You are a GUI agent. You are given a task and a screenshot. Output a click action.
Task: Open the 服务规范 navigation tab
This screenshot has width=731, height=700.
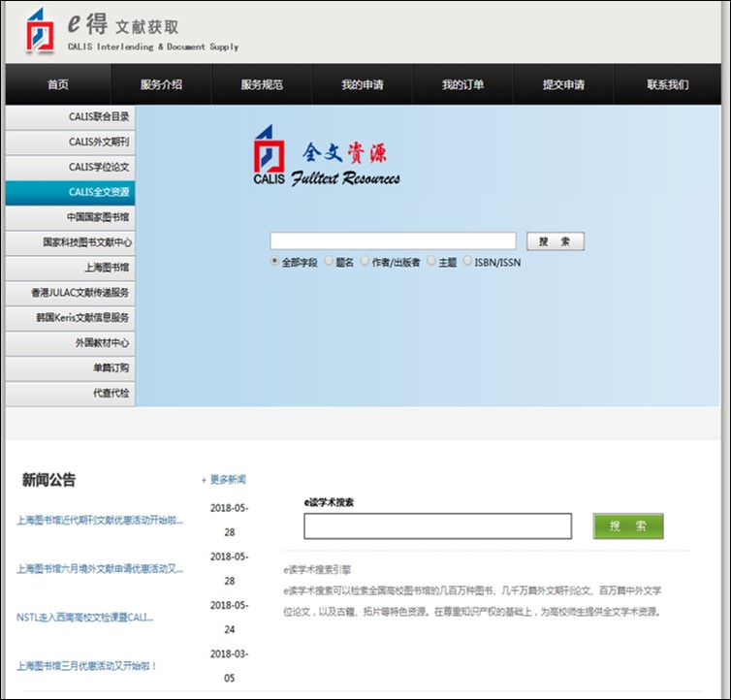262,84
